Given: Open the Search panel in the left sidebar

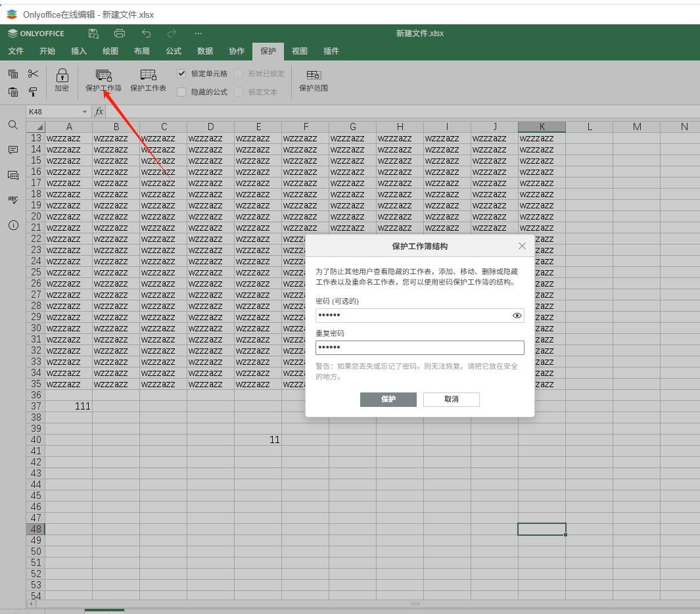Looking at the screenshot, I should [13, 125].
